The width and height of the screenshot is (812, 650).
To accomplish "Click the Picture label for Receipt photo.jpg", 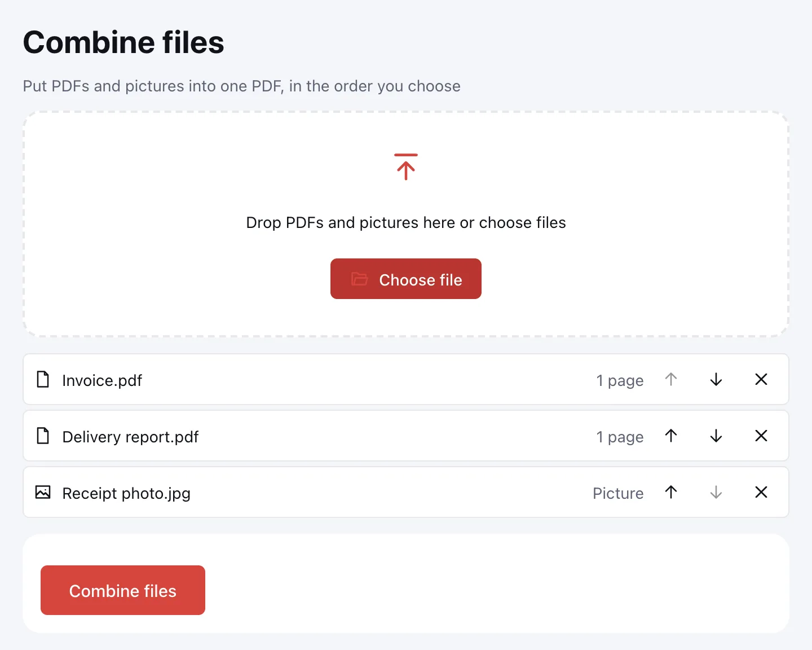I will click(x=618, y=493).
